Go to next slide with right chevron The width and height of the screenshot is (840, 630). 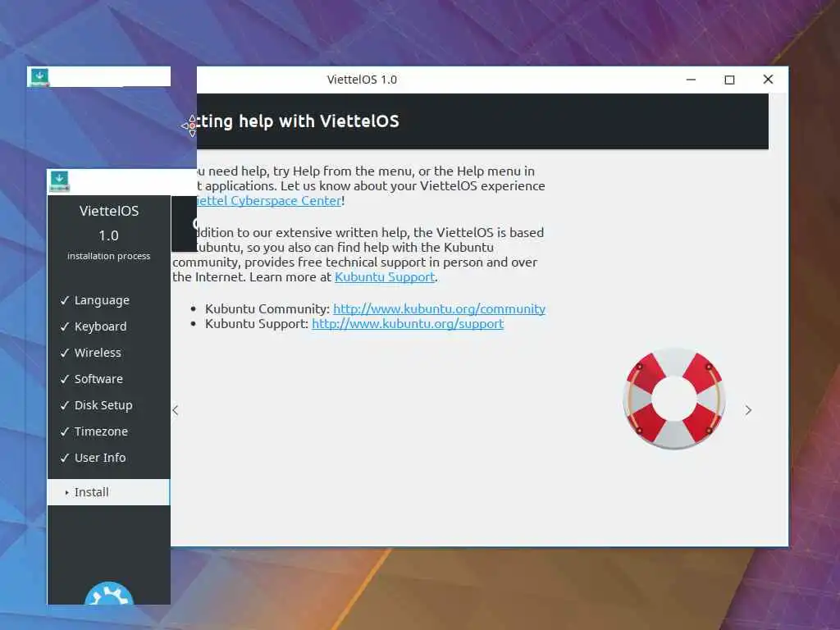748,410
